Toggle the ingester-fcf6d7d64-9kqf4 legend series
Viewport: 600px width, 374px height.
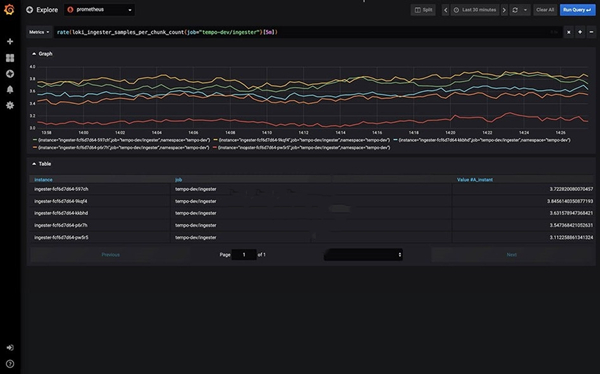point(302,140)
